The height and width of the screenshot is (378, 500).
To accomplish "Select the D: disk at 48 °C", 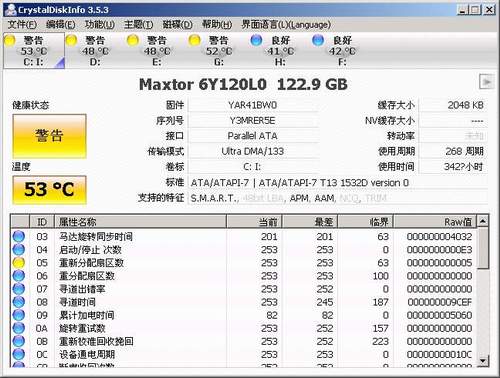I will pyautogui.click(x=95, y=51).
